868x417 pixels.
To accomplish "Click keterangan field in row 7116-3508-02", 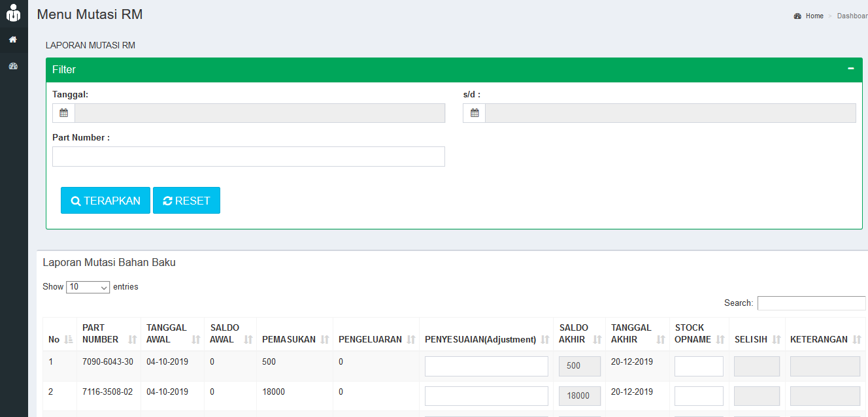I will point(825,396).
